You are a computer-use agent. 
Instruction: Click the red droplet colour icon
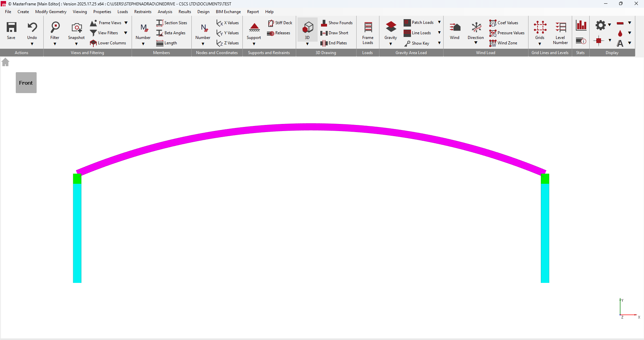click(x=620, y=33)
